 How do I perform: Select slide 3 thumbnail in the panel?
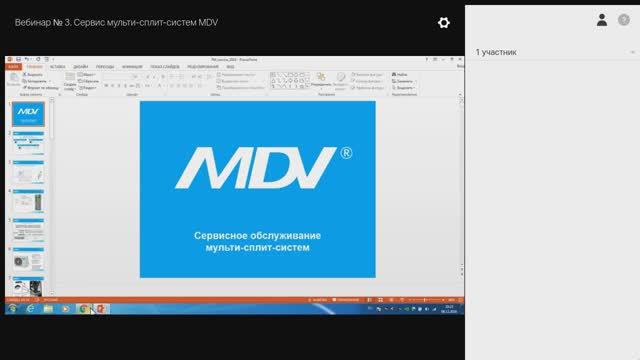[28, 172]
